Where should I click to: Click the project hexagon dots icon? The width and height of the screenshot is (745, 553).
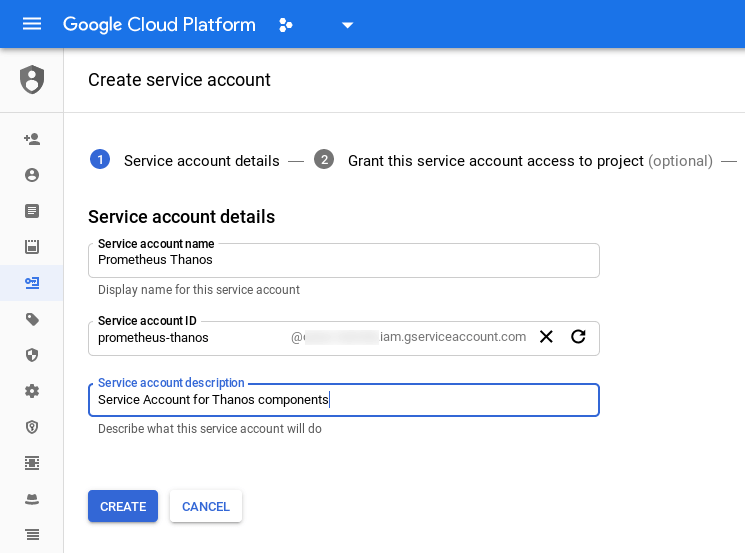tap(285, 25)
